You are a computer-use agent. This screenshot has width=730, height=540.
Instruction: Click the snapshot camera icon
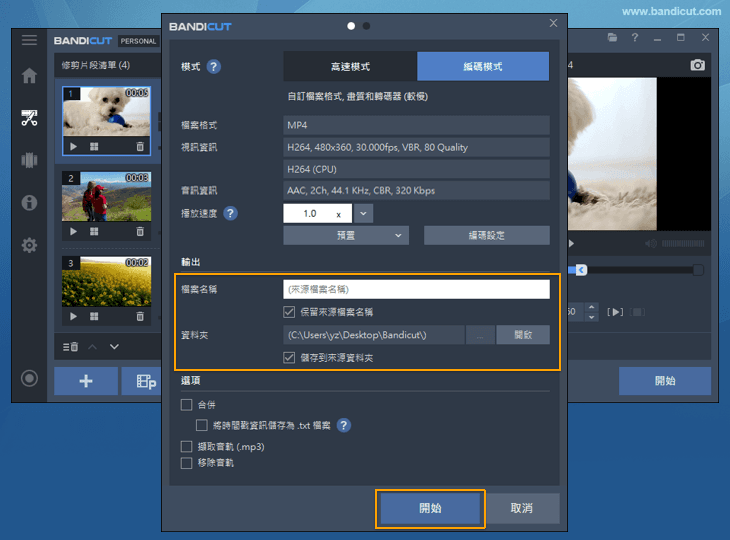coord(698,65)
